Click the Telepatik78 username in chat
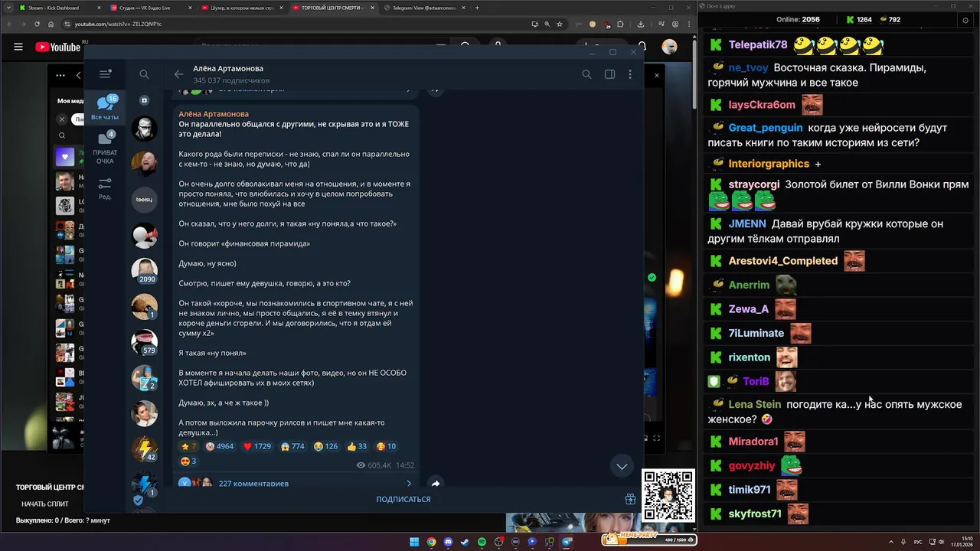This screenshot has height=551, width=980. 758,45
